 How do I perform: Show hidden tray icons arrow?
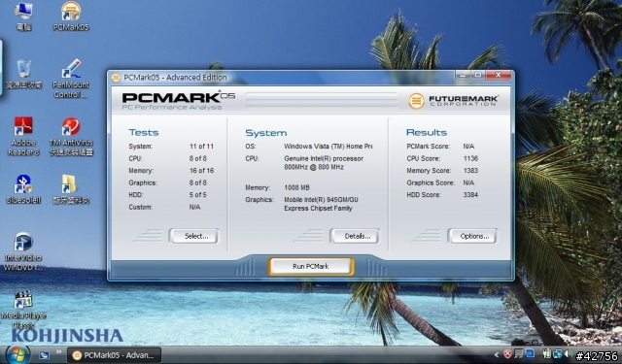pos(497,355)
